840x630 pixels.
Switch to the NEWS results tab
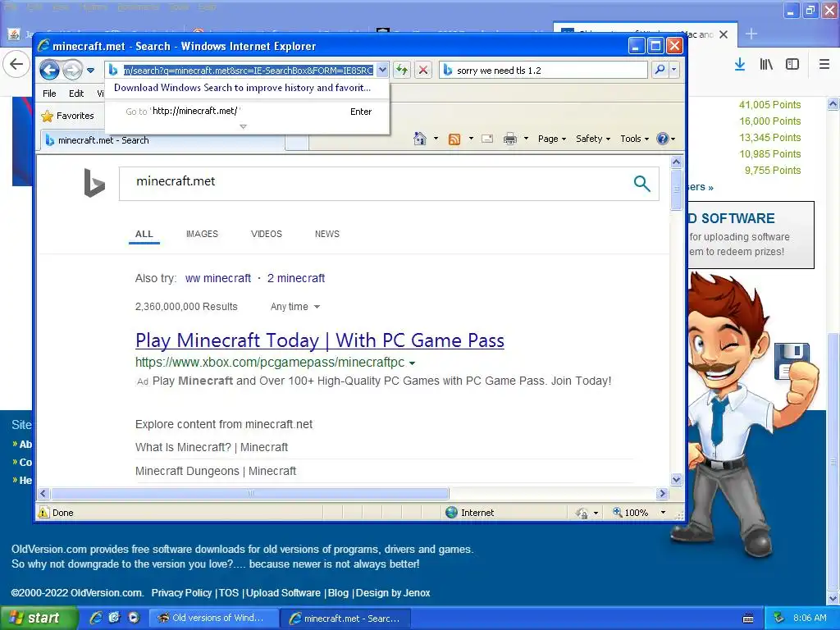327,234
